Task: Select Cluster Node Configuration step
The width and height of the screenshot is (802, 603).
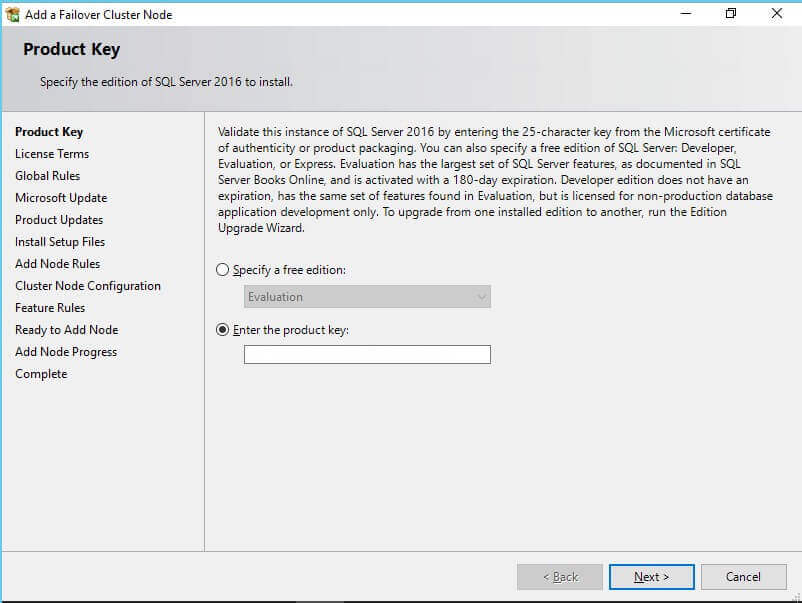Action: (x=88, y=286)
